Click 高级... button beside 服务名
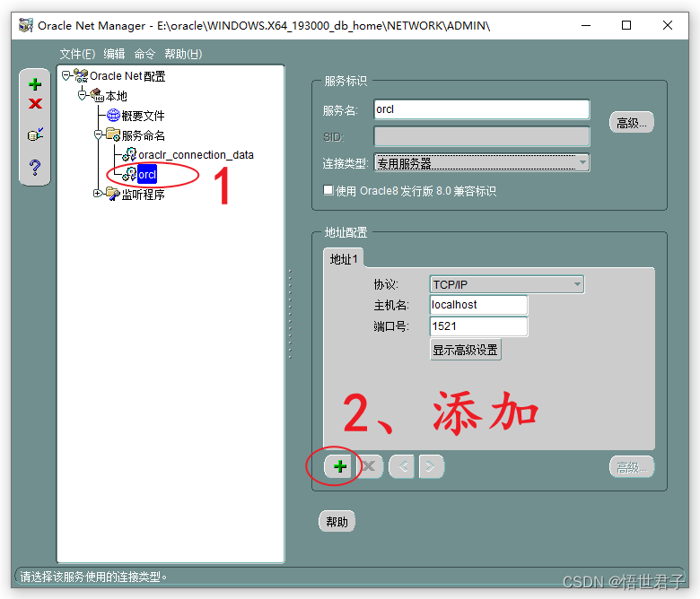Screen dimensions: 700x599 pos(631,123)
